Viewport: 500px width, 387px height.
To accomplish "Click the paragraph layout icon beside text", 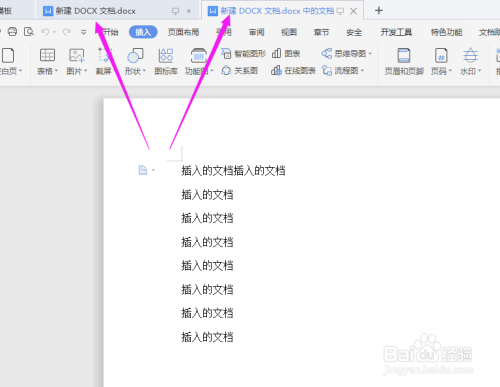I will pyautogui.click(x=143, y=170).
